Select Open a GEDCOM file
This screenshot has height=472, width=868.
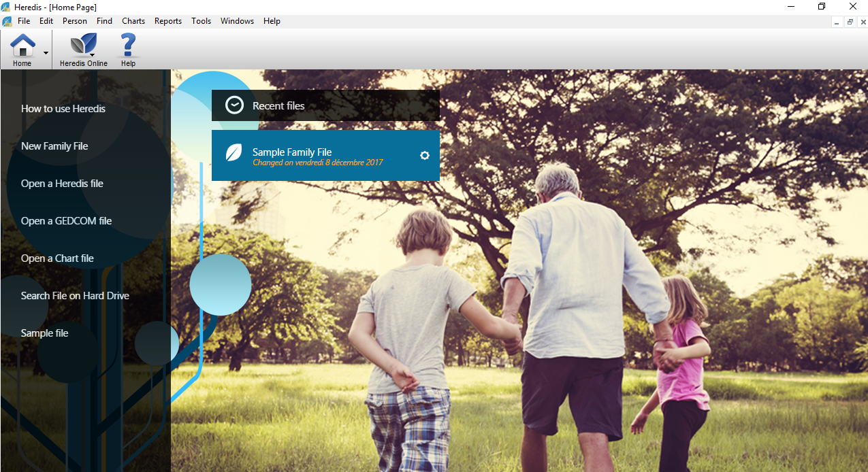[x=66, y=221]
